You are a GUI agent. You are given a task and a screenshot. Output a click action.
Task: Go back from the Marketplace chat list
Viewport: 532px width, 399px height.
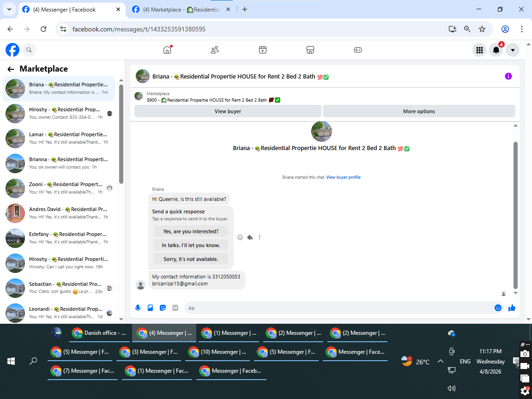(x=11, y=69)
